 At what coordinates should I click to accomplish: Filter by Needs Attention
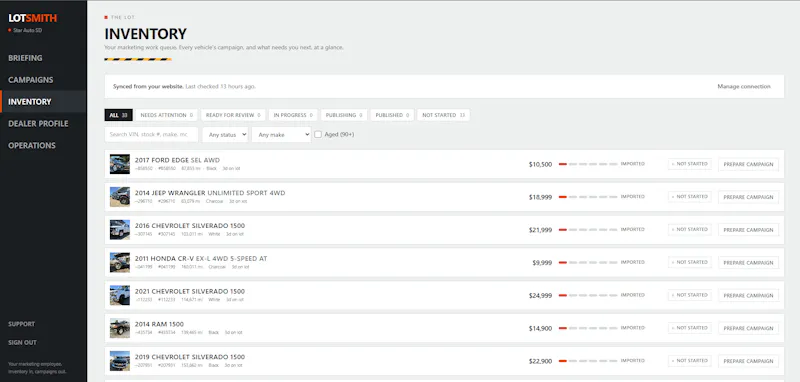coord(166,115)
